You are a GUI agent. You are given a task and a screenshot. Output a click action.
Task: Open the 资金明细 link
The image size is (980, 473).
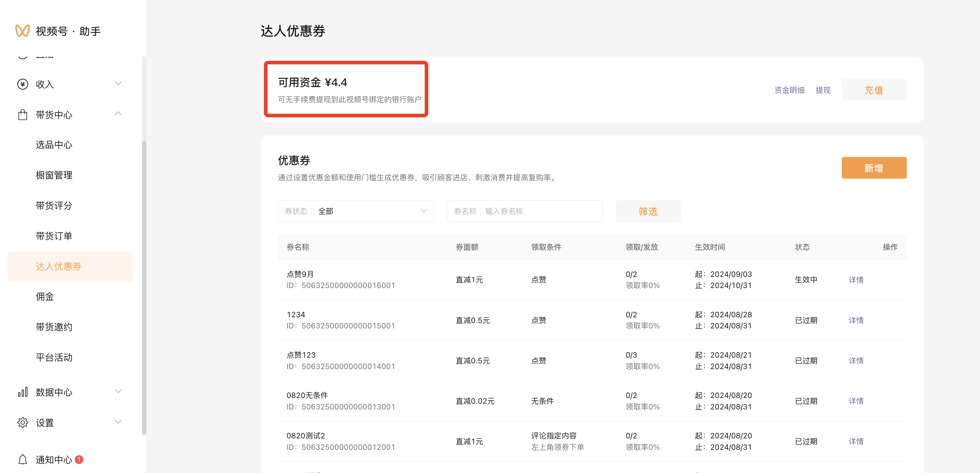point(789,90)
